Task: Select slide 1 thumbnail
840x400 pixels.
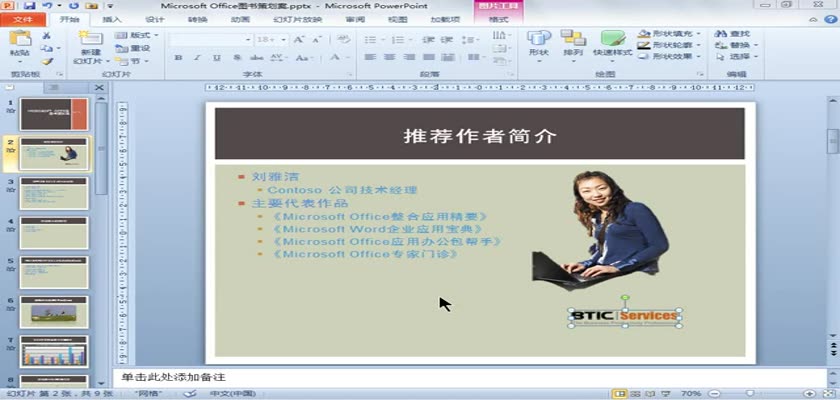Action: click(x=54, y=114)
